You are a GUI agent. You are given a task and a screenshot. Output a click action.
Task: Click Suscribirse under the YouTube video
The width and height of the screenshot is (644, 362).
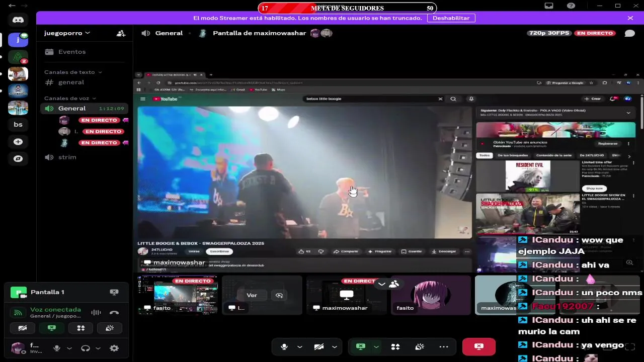coord(219,251)
